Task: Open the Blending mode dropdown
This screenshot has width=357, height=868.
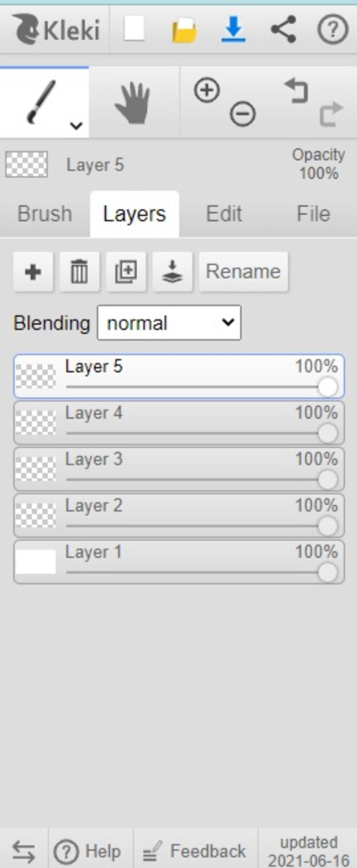Action: (x=169, y=323)
